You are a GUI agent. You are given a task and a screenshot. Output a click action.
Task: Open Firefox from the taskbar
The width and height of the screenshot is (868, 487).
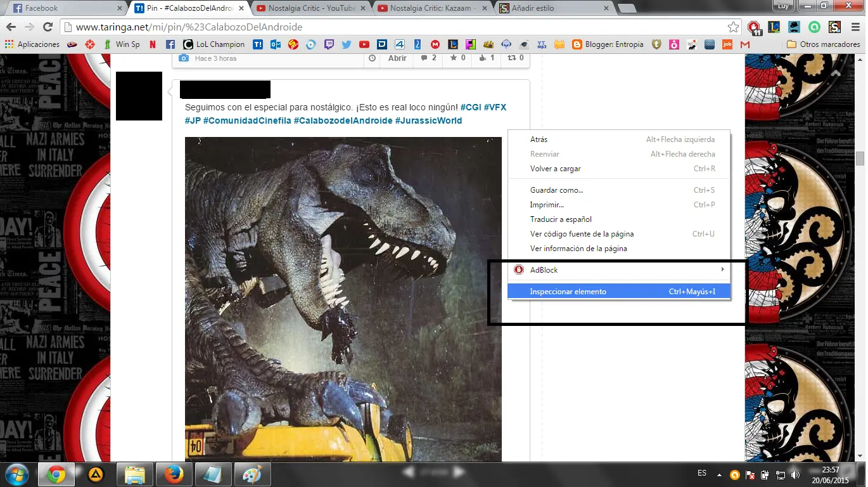coord(173,474)
